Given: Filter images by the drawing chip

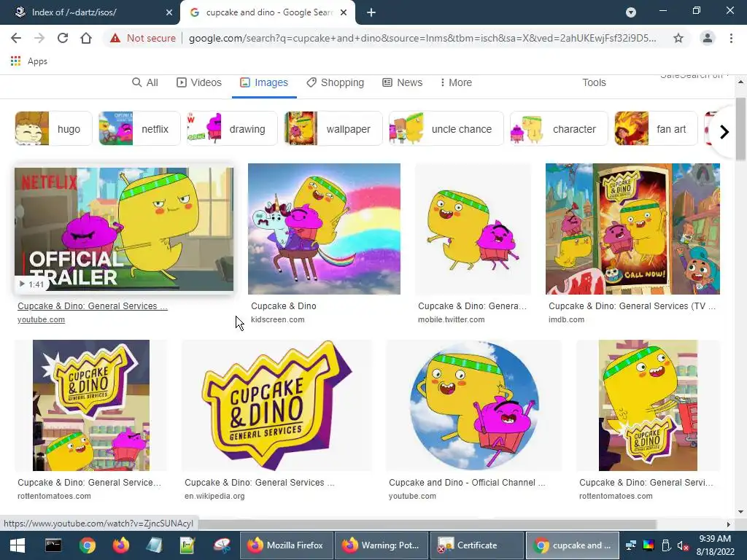Looking at the screenshot, I should point(231,128).
